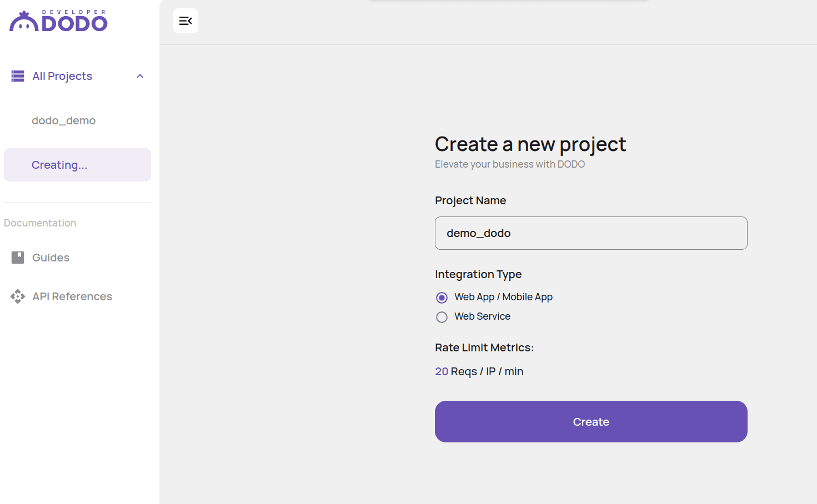Click the book icon next to Guides
Image resolution: width=817 pixels, height=504 pixels.
click(17, 257)
